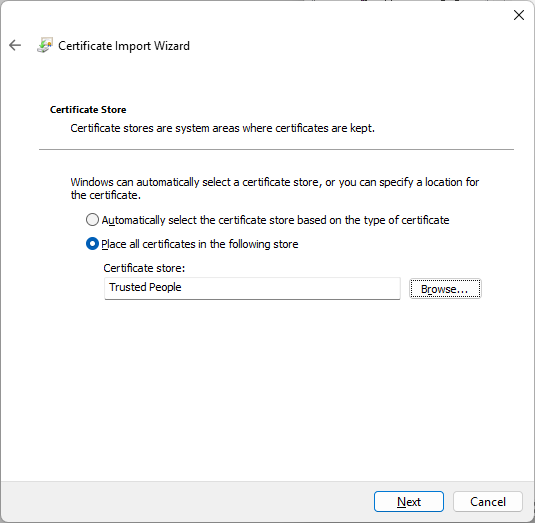This screenshot has height=523, width=535.
Task: Select the 'Place all certificates' radio button
Action: coord(92,244)
